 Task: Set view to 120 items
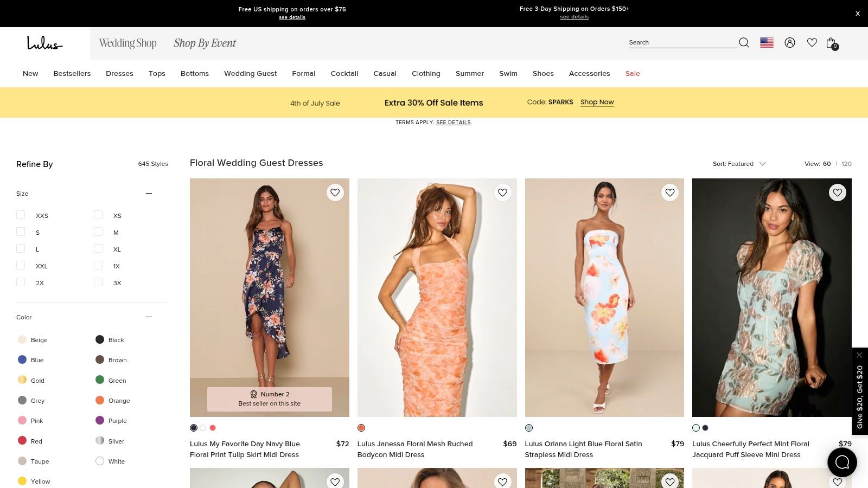(x=847, y=164)
